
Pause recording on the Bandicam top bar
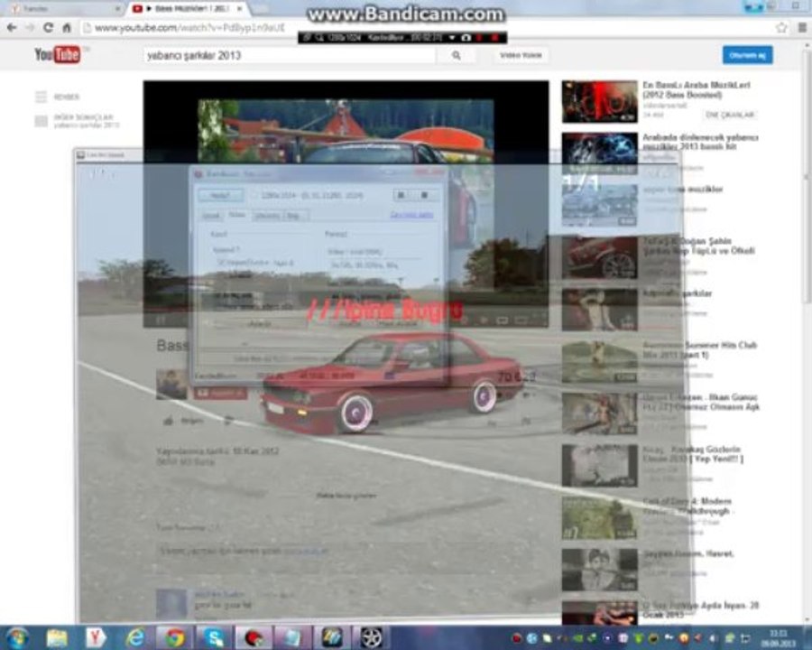pyautogui.click(x=480, y=38)
